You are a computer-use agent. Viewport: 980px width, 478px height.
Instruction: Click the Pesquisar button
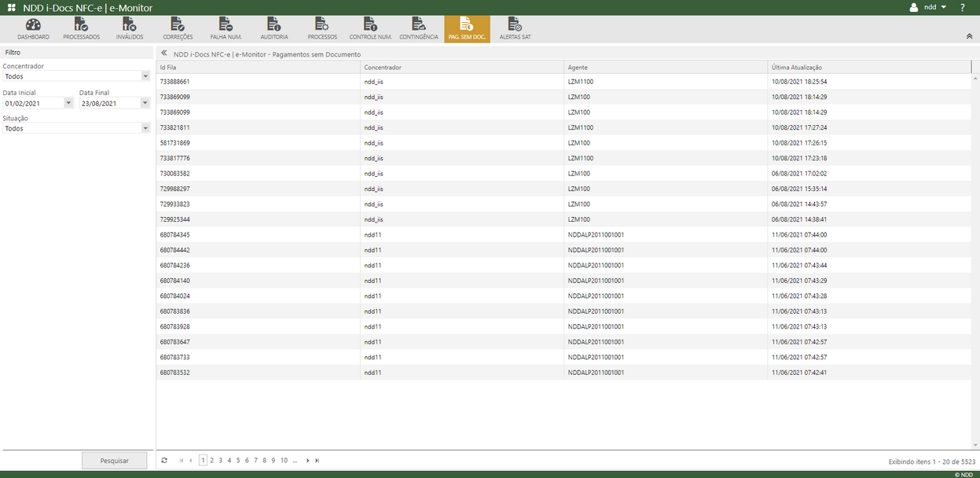pyautogui.click(x=114, y=460)
